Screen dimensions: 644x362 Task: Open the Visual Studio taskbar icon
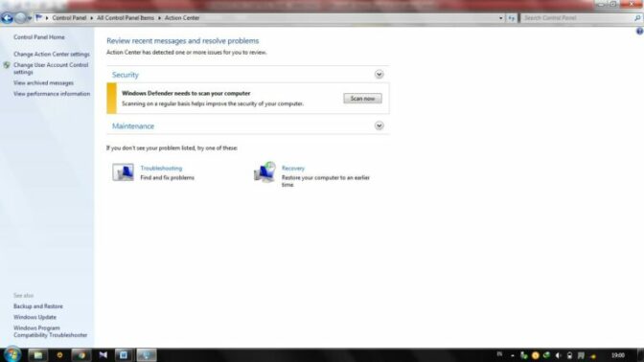pos(103,355)
